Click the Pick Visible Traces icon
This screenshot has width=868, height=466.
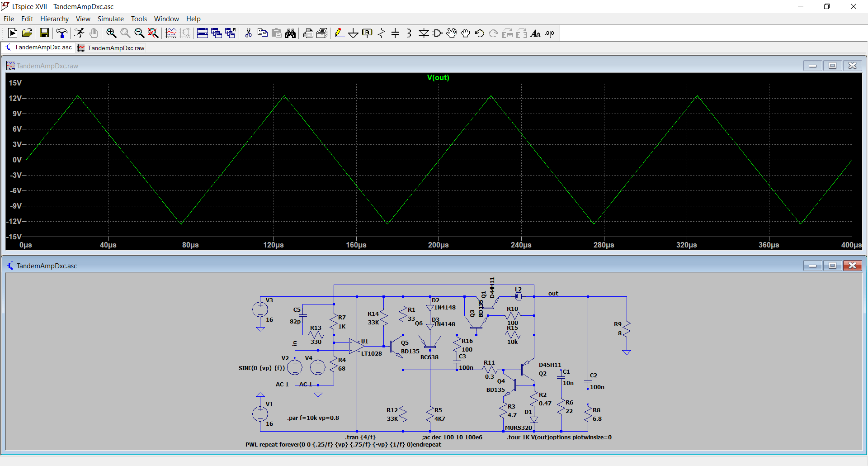(x=171, y=33)
